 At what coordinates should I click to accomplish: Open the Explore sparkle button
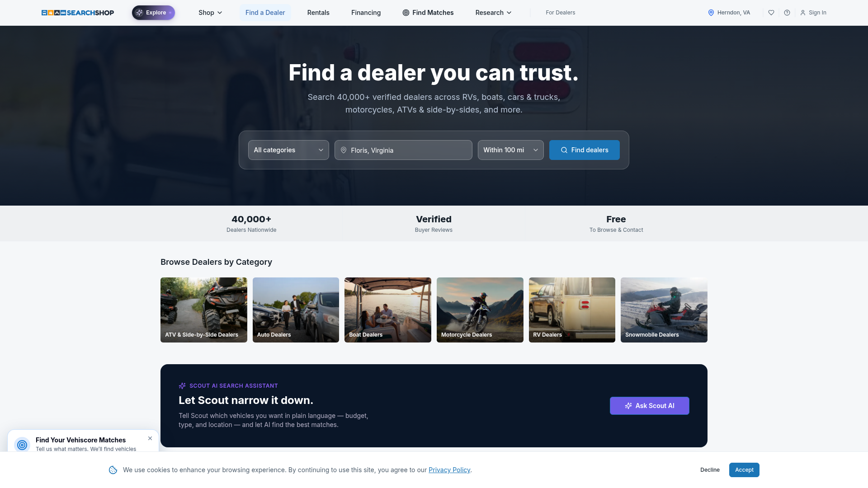(x=153, y=13)
